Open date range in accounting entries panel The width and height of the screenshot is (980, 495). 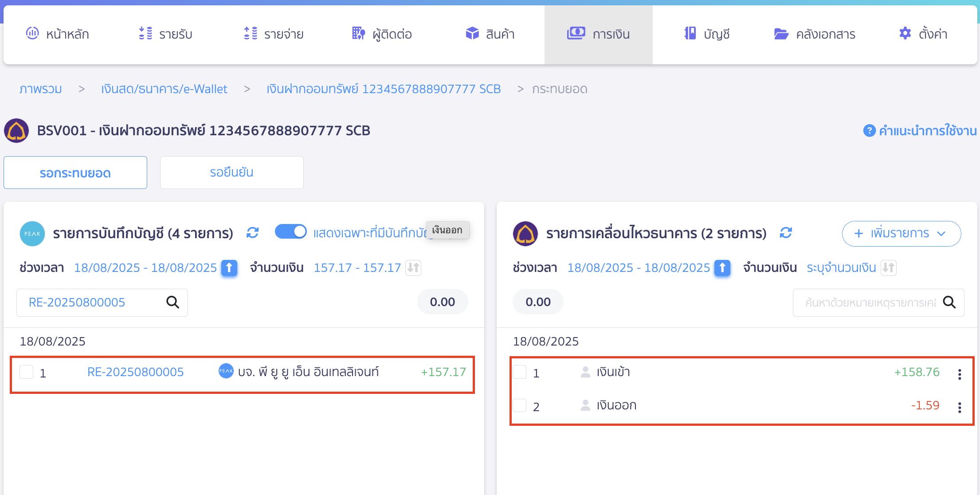click(145, 268)
